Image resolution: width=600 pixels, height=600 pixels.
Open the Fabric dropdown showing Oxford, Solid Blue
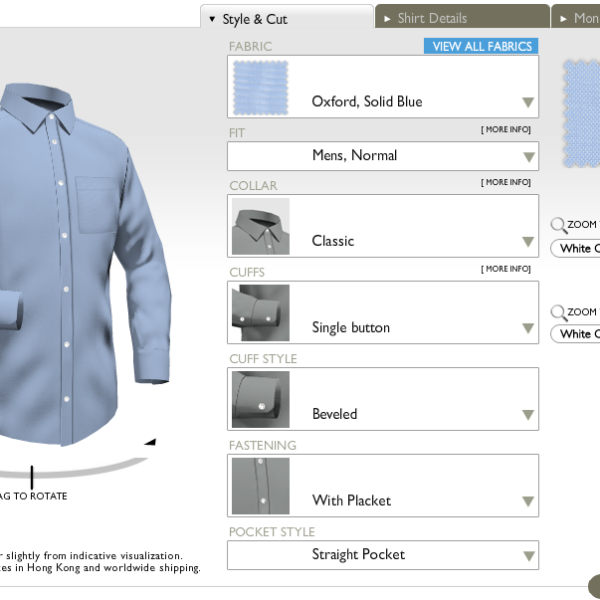click(x=383, y=87)
